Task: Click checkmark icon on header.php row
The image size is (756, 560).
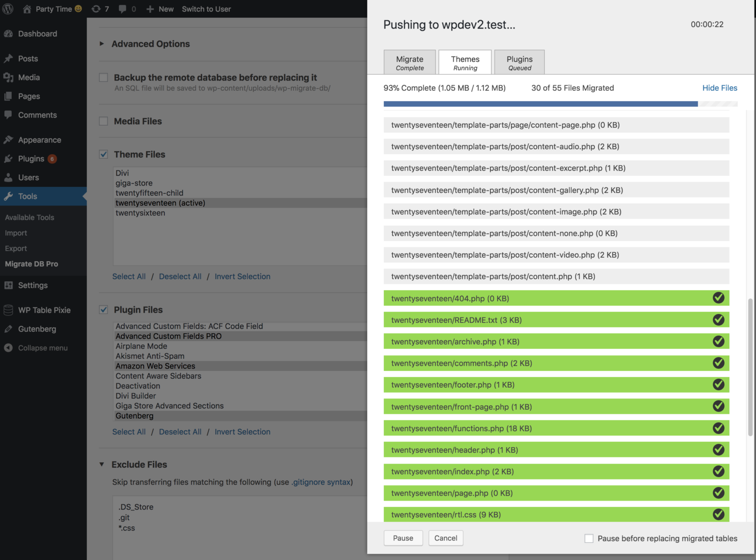Action: tap(718, 450)
